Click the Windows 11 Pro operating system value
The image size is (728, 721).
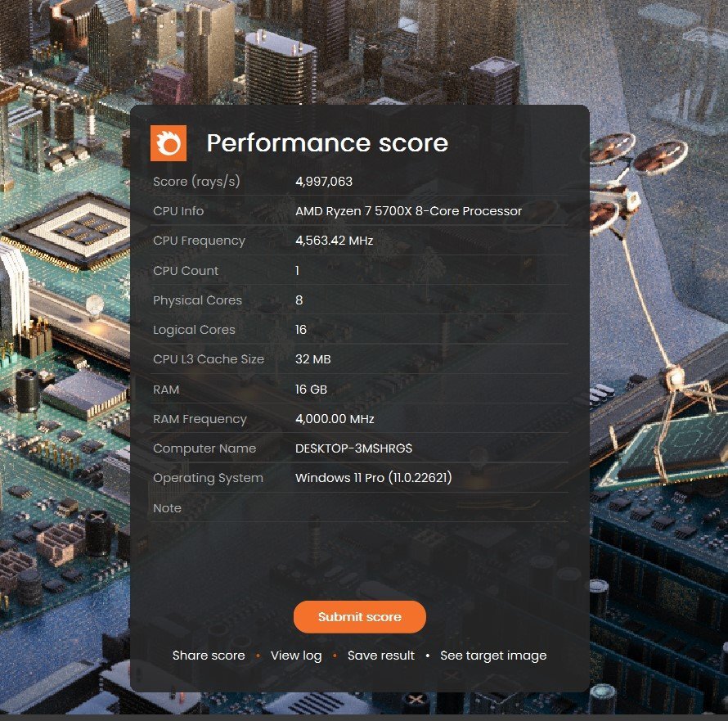tap(374, 478)
